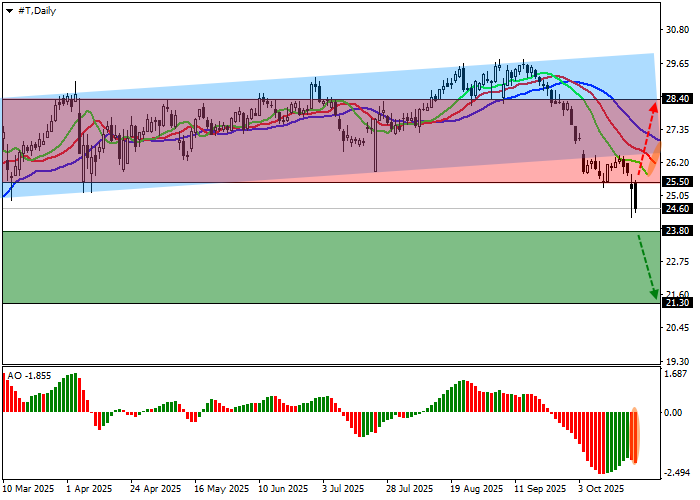Screen dimensions: 700x500
Task: Click the 30.80 value on price axis
Action: click(677, 32)
